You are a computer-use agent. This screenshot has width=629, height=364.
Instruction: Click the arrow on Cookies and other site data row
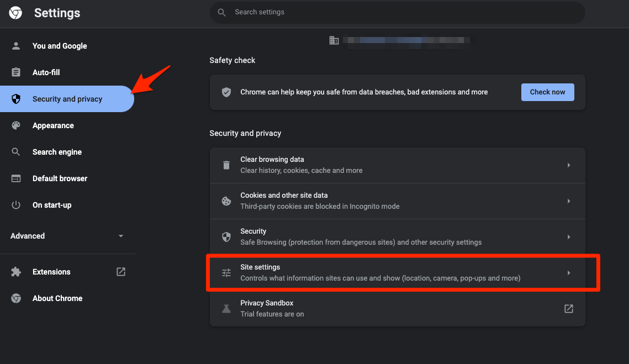[568, 201]
